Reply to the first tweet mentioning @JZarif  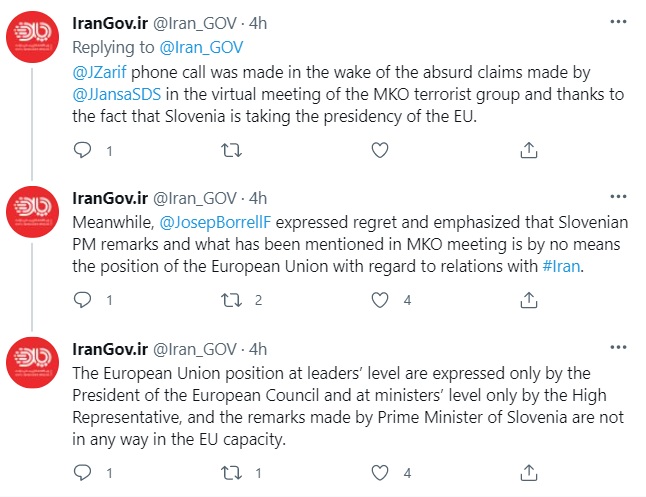(x=84, y=151)
